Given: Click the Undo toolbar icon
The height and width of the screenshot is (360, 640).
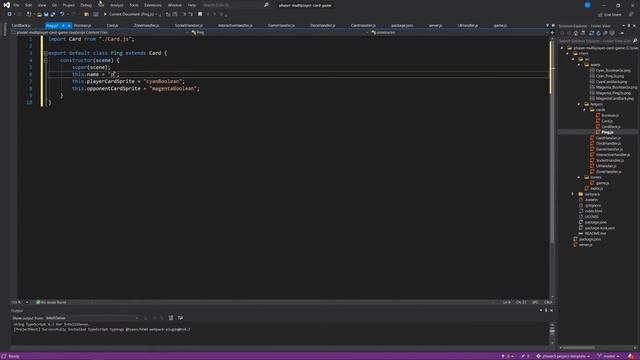Looking at the screenshot, I should pyautogui.click(x=62, y=14).
